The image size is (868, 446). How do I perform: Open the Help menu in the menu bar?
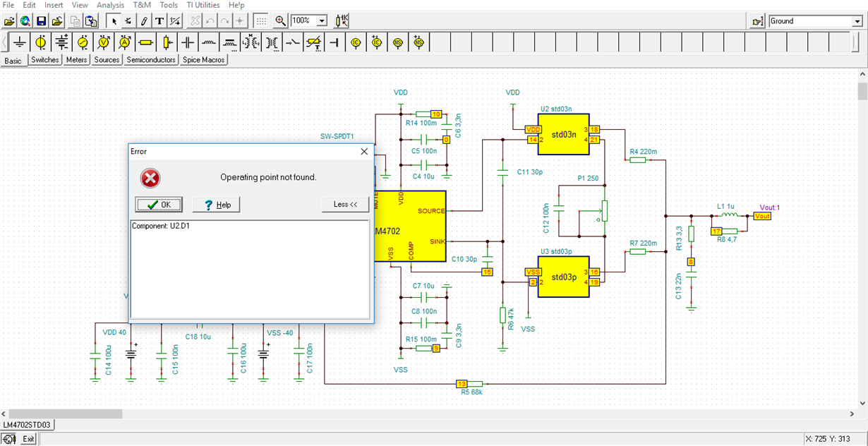point(236,5)
